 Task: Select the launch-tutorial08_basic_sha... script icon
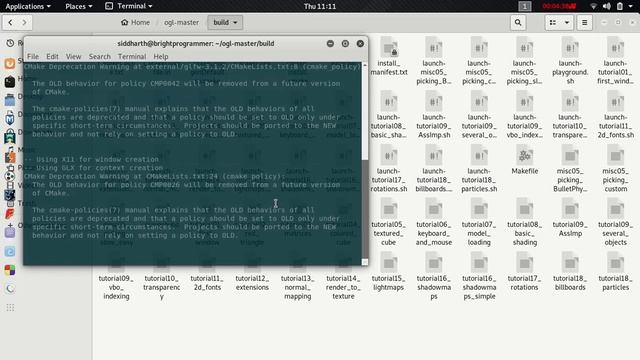pos(389,101)
